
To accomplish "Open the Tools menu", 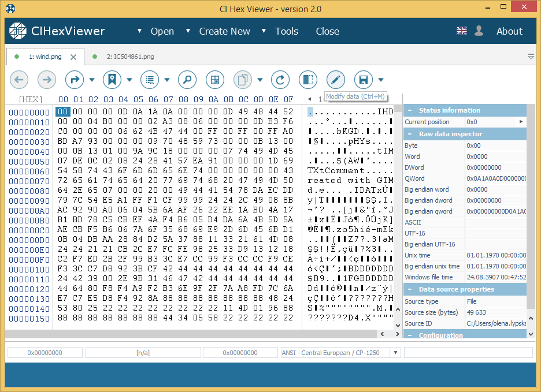I will click(x=286, y=31).
